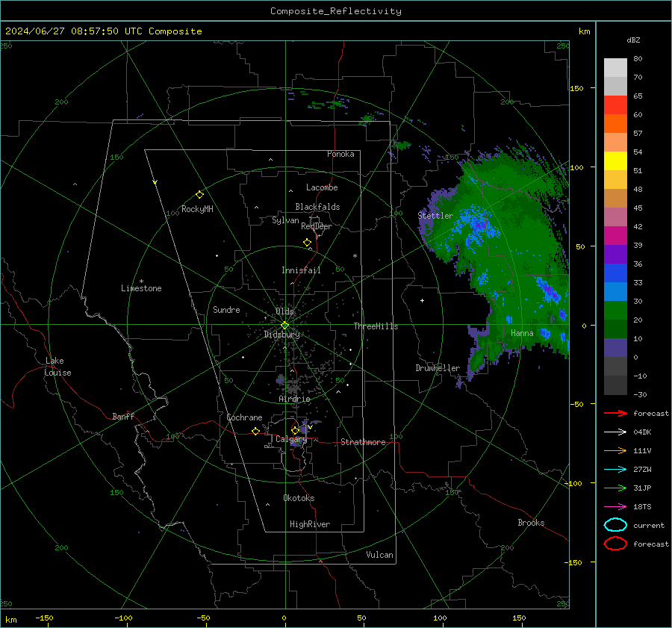This screenshot has width=672, height=628.
Task: Click the red forecast arrow in legend
Action: click(615, 413)
